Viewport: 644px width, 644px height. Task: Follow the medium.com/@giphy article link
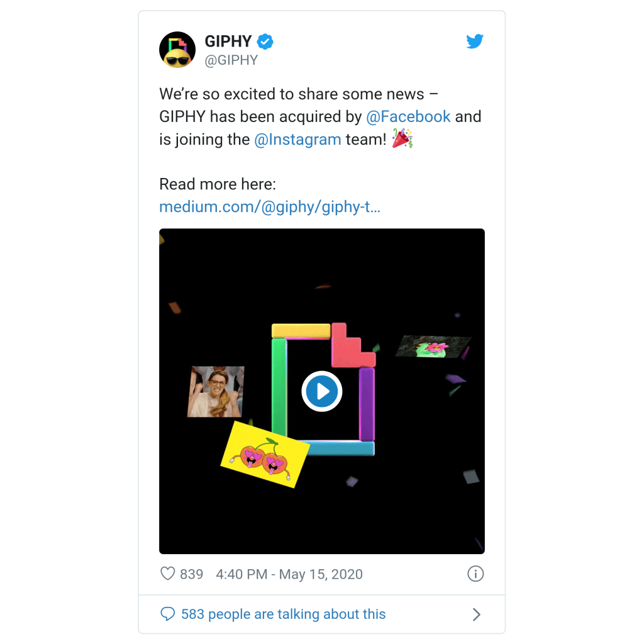[270, 207]
